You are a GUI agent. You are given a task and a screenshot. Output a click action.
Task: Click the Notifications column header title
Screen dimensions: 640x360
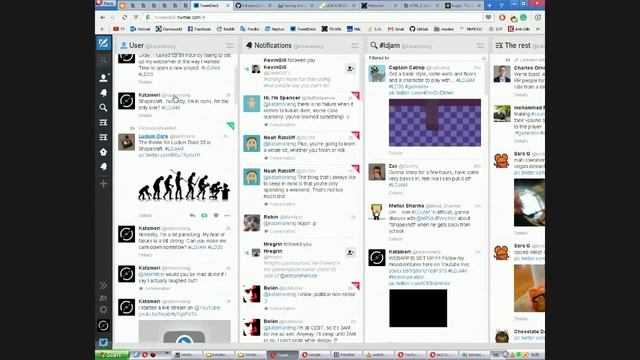pos(273,45)
